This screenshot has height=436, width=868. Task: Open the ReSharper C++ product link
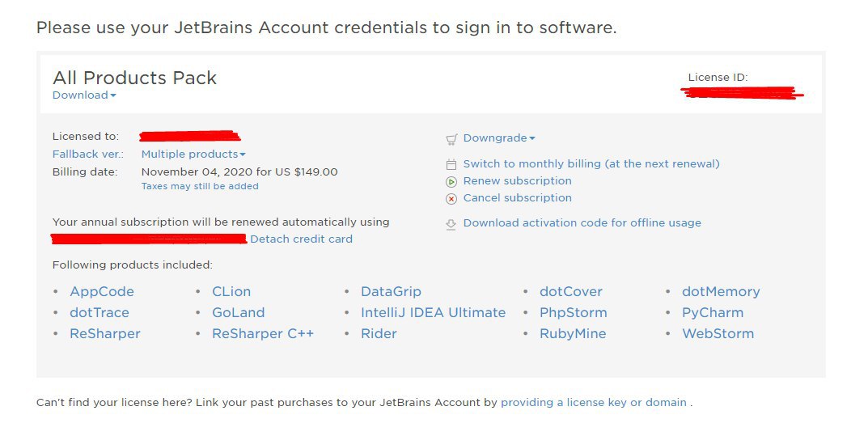(263, 333)
